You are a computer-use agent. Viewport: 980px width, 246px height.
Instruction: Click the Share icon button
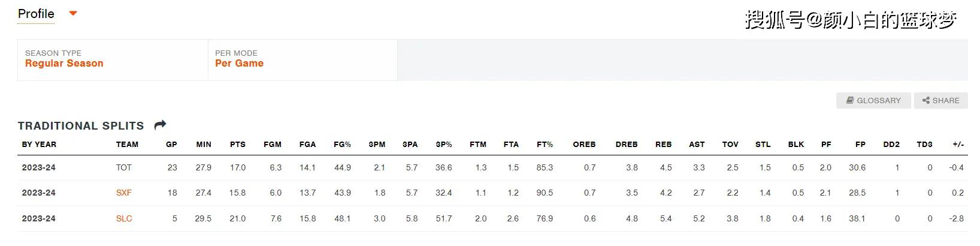click(940, 100)
